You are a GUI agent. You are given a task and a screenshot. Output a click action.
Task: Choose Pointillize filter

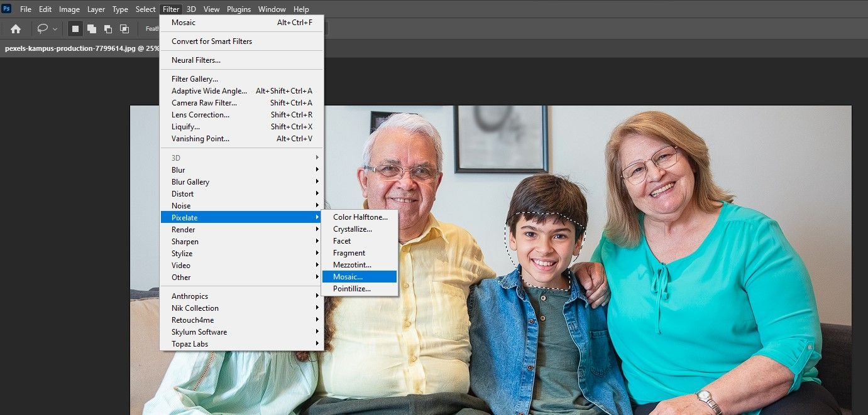(360, 289)
